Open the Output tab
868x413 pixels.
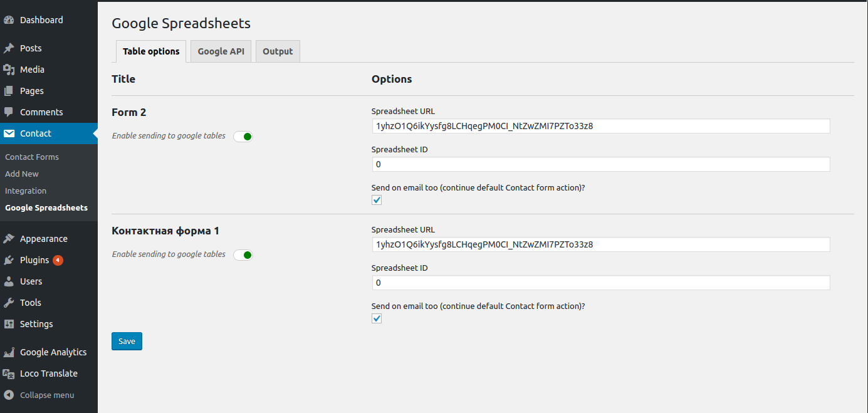278,51
